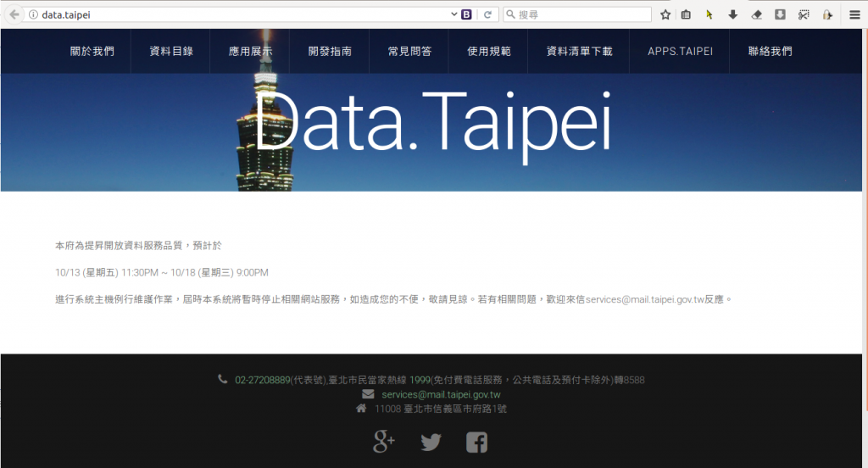Click the grey boxed download icon
The image size is (868, 468).
coord(780,14)
